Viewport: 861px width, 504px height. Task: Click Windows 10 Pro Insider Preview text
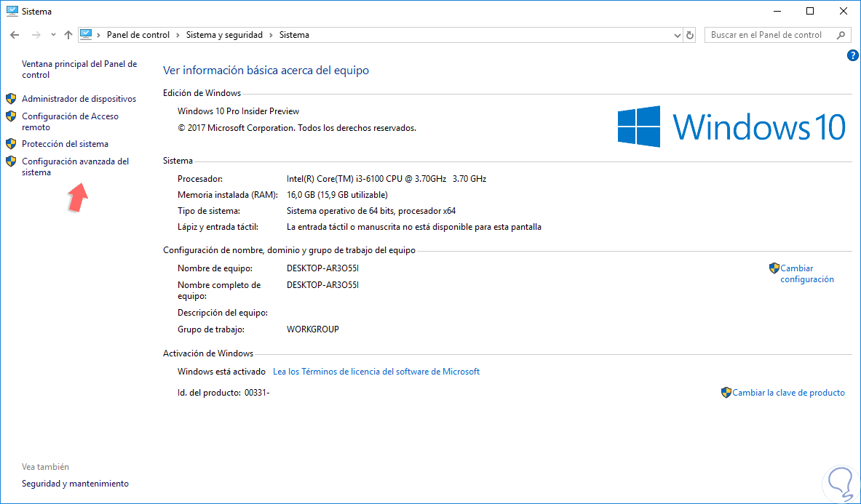pyautogui.click(x=238, y=111)
